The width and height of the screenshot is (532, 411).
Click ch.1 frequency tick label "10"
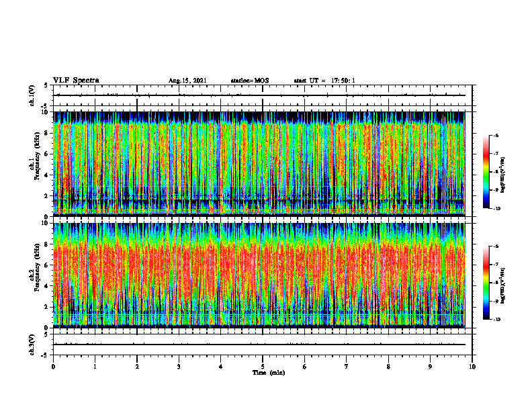tap(45, 112)
